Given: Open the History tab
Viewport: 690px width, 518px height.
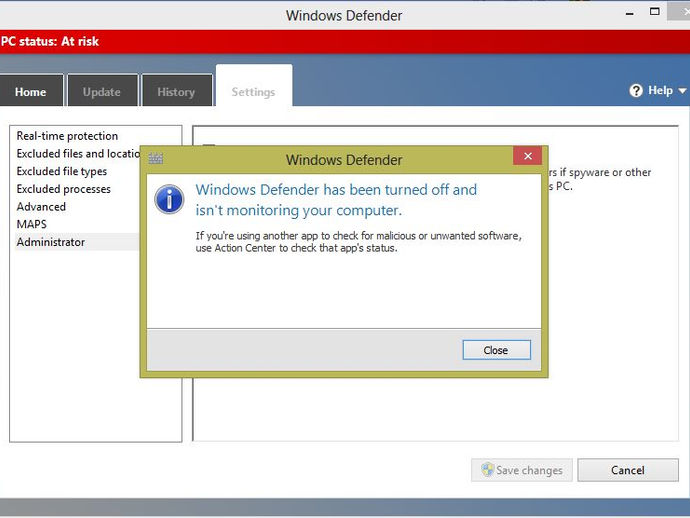Looking at the screenshot, I should coord(176,92).
